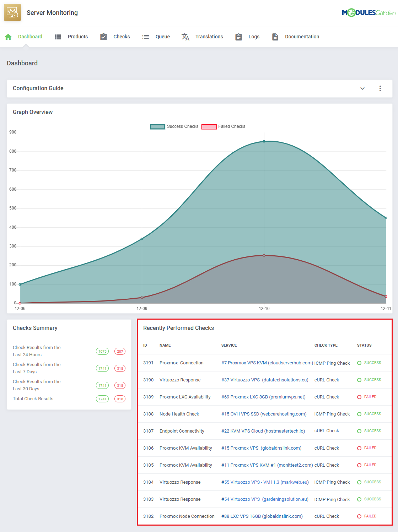Click the 287 failed badge for Last 24 Hours
This screenshot has height=532, width=398.
(120, 351)
